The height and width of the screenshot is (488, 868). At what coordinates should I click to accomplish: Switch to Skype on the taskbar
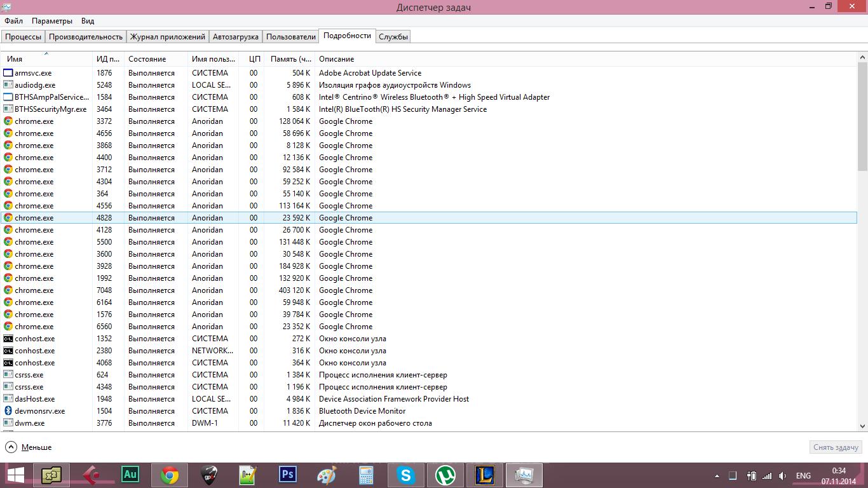pos(406,475)
